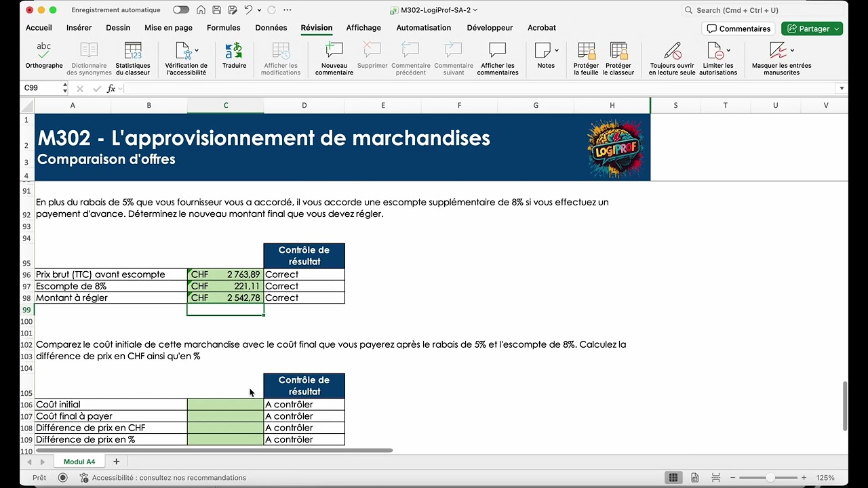
Task: Open the Mise en page tab
Action: [168, 28]
